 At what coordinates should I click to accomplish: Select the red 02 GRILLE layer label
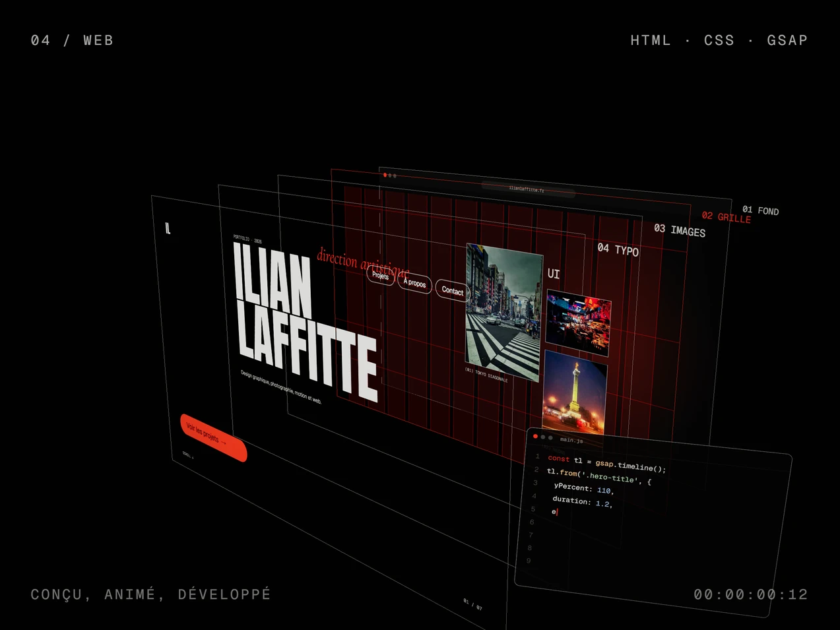pyautogui.click(x=727, y=217)
